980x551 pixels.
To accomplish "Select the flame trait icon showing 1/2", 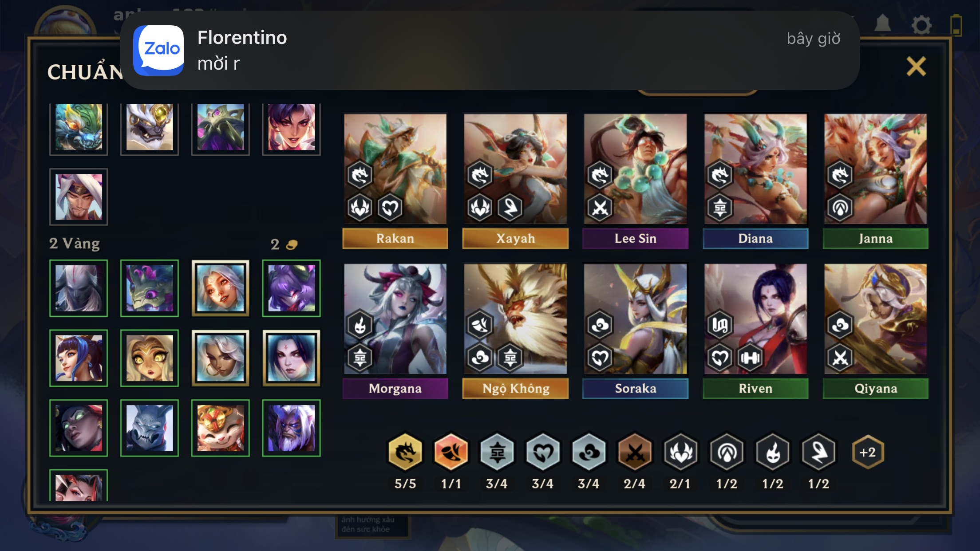I will pos(772,452).
